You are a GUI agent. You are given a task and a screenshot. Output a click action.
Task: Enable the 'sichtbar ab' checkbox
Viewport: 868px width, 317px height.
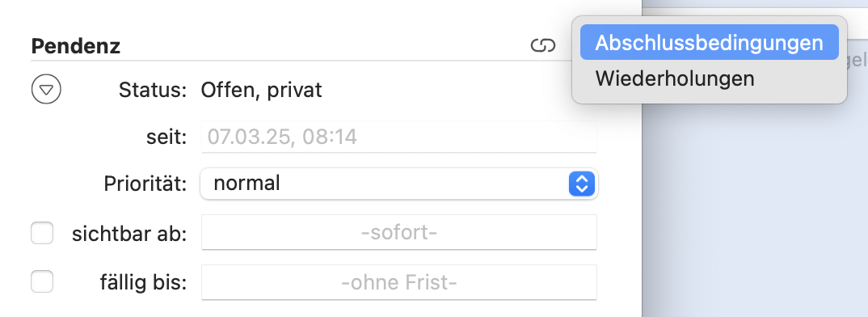(x=42, y=233)
